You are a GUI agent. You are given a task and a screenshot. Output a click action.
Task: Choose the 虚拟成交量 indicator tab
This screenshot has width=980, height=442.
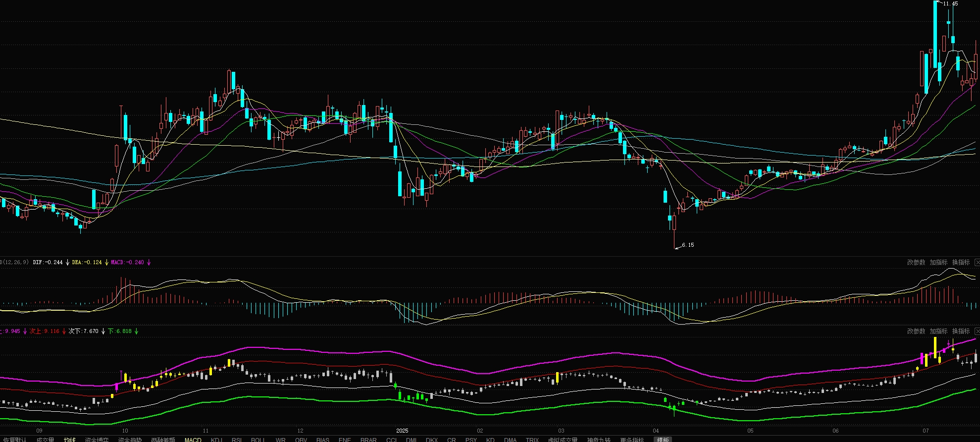[563, 440]
